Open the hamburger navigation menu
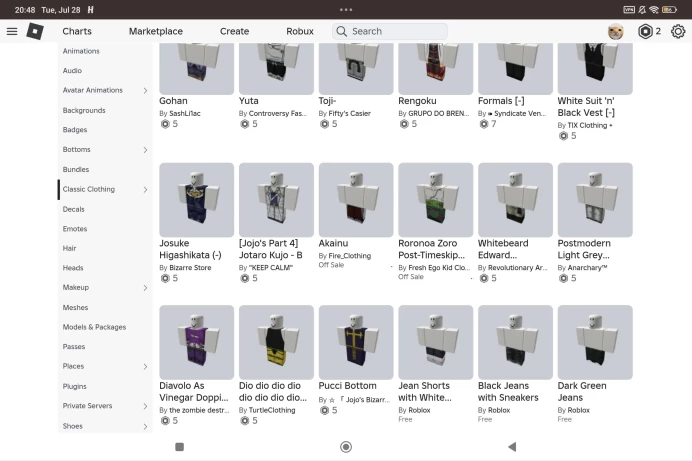Screen dimensions: 692x461 pyautogui.click(x=12, y=31)
